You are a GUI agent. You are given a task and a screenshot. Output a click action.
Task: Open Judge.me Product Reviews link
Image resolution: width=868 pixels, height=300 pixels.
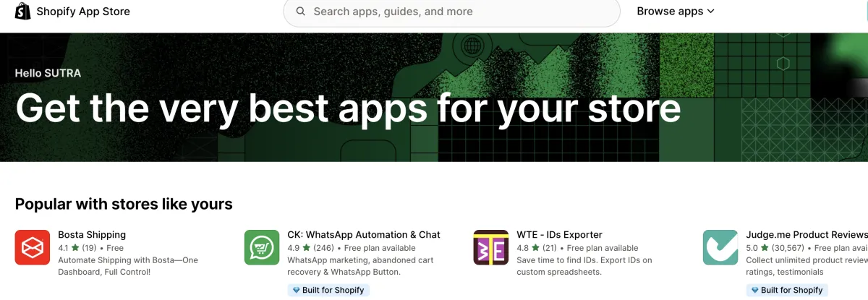pos(807,235)
